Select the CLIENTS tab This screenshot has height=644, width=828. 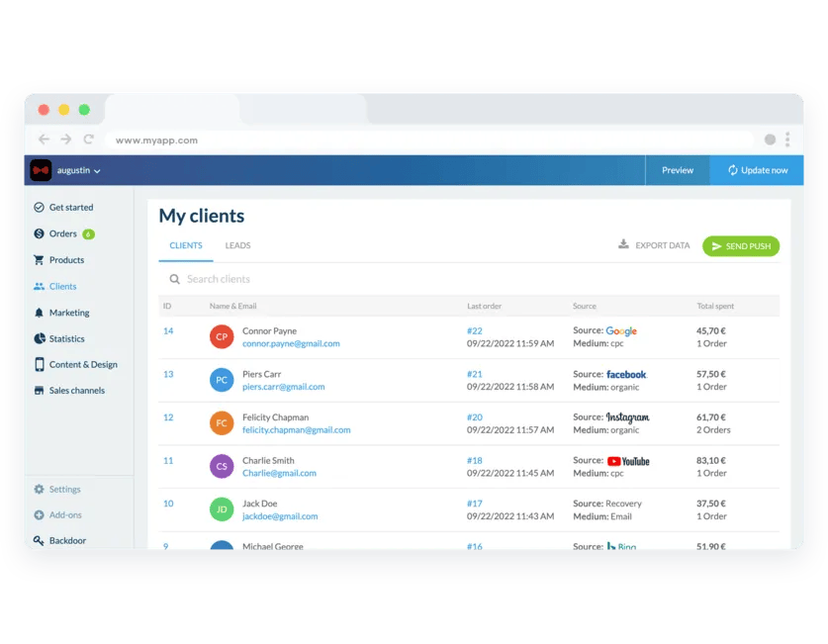[187, 244]
